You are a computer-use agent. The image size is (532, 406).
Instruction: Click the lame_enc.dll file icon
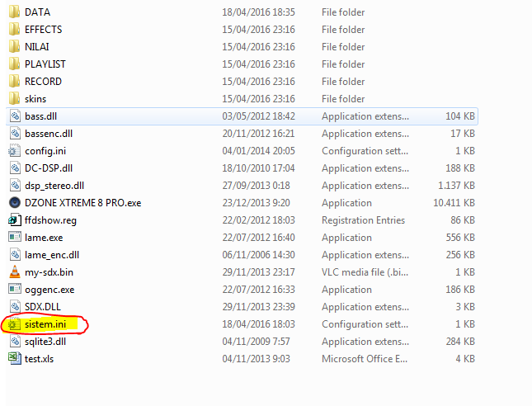tap(15, 255)
